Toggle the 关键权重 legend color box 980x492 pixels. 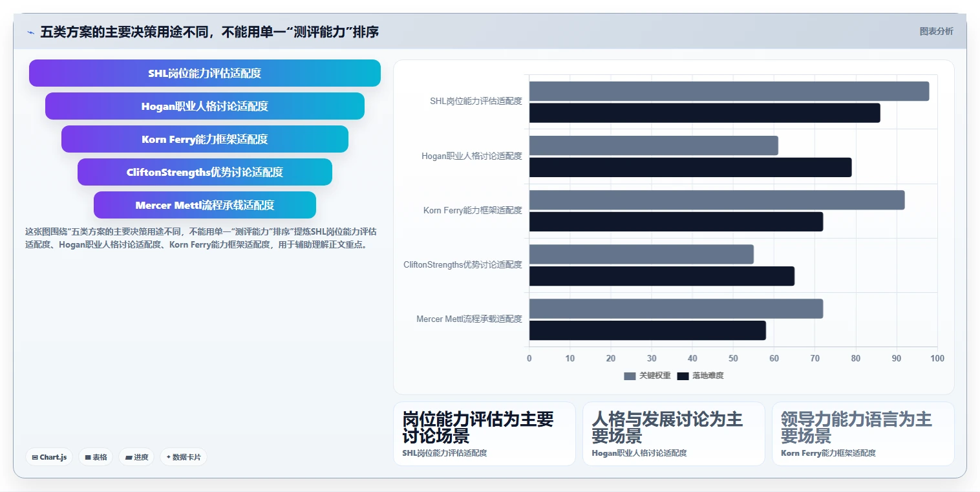click(x=630, y=376)
